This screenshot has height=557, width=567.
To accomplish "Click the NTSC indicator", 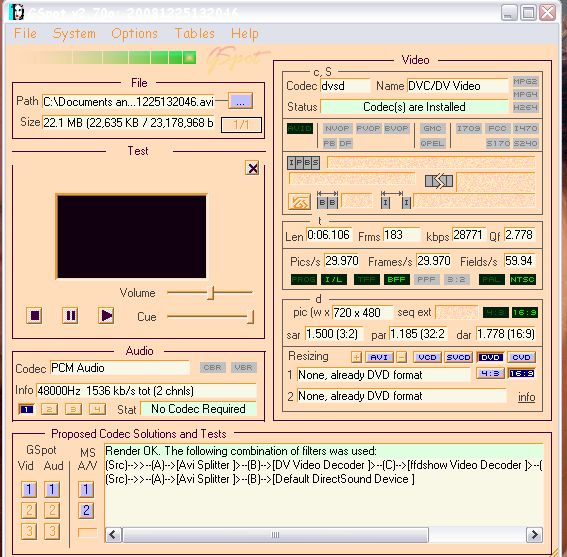I will tap(523, 279).
